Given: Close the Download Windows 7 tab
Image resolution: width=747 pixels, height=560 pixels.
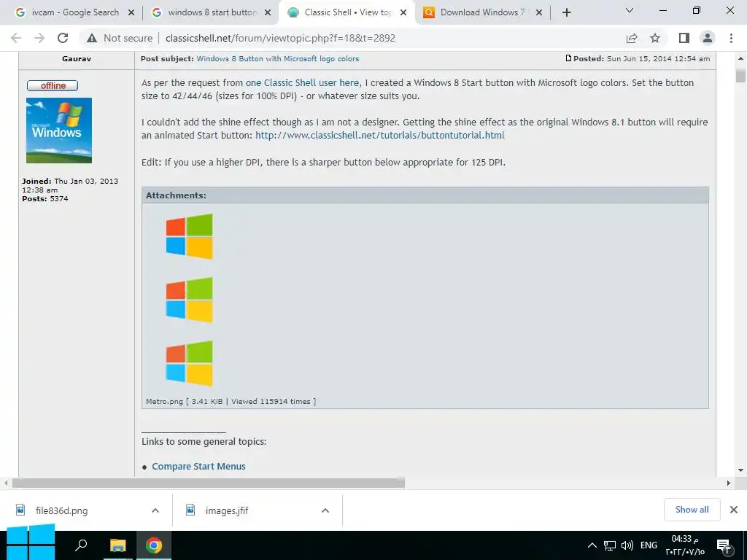Looking at the screenshot, I should (x=539, y=13).
